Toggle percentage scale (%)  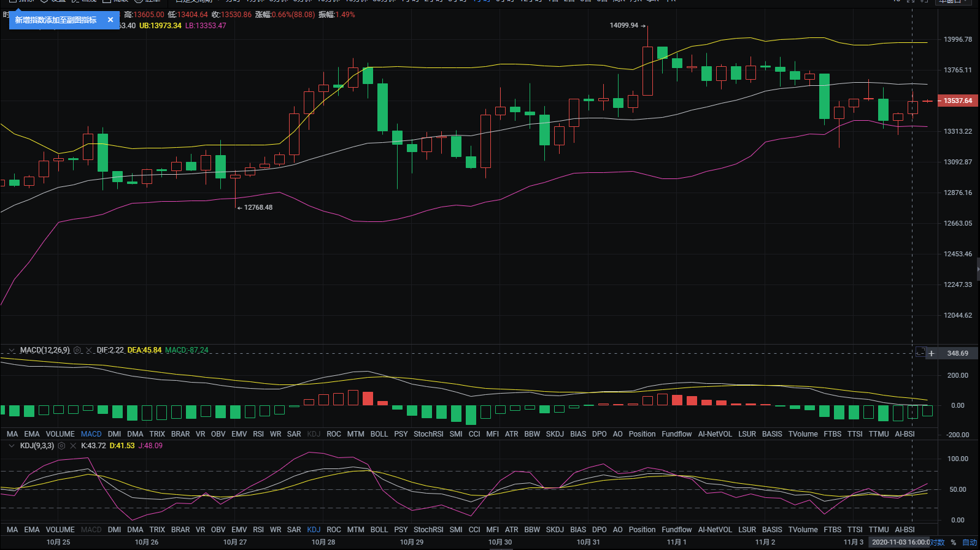click(954, 542)
